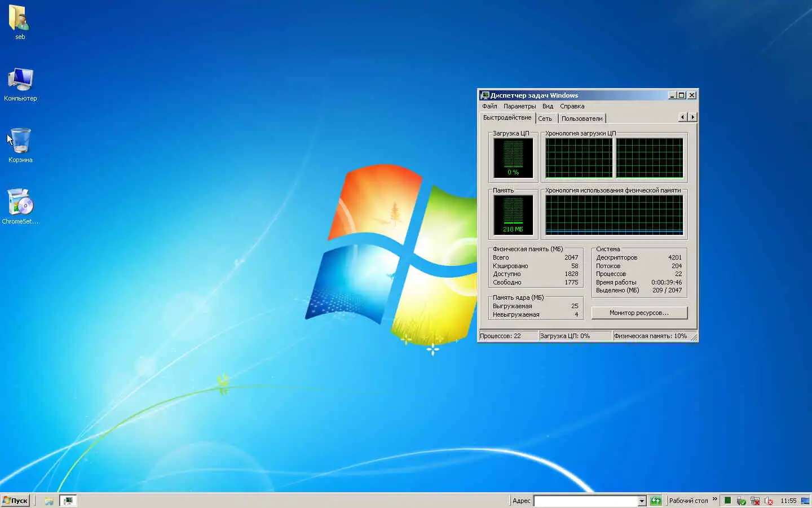Select the Компьютер desktop icon
This screenshot has height=508, width=812.
pyautogui.click(x=20, y=80)
